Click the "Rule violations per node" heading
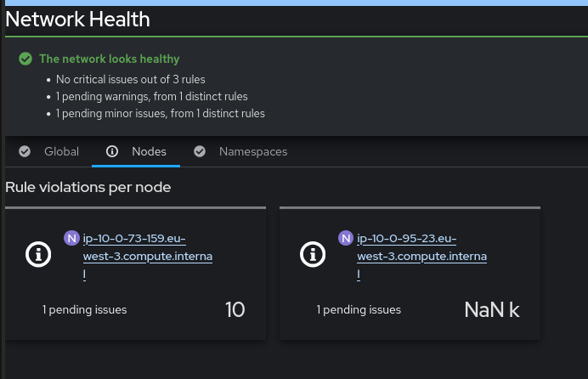 (x=88, y=187)
